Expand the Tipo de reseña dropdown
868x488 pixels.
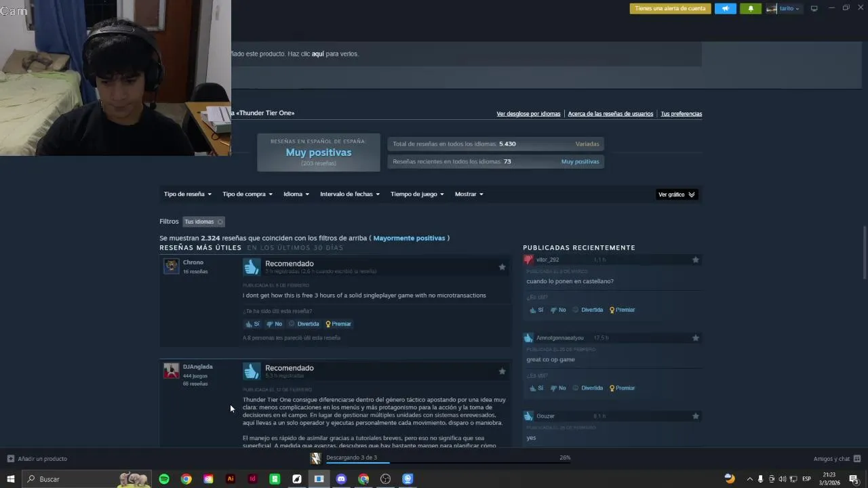(187, 194)
